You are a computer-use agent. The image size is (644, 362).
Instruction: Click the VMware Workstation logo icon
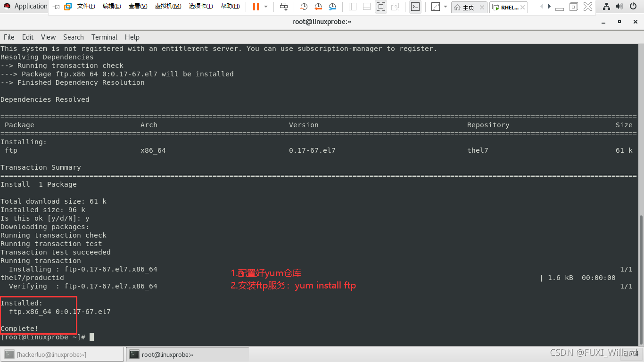point(68,7)
